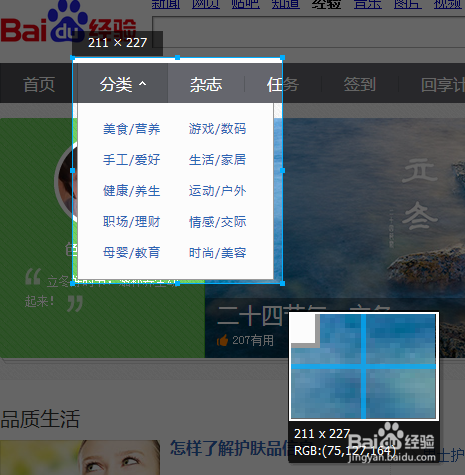
Task: Click the thumbs-up icon beside 207有用
Action: [223, 340]
